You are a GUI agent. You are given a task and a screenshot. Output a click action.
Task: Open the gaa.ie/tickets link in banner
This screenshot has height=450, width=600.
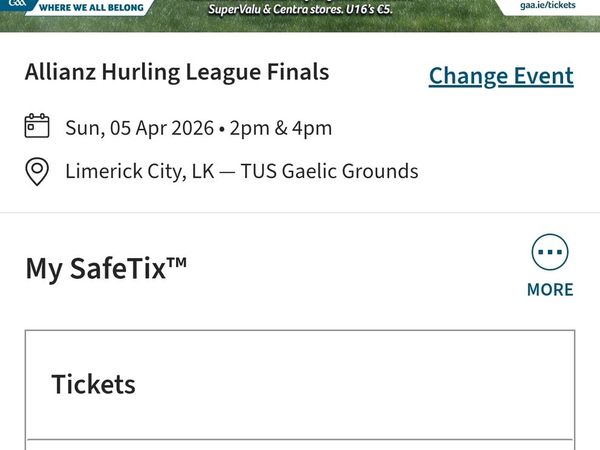548,6
